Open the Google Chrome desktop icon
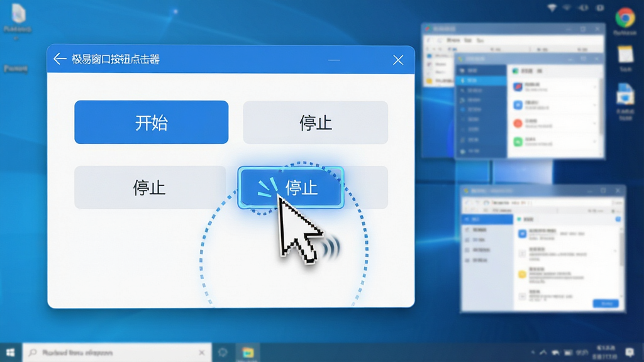Screen dimensions: 644x362 point(625,18)
